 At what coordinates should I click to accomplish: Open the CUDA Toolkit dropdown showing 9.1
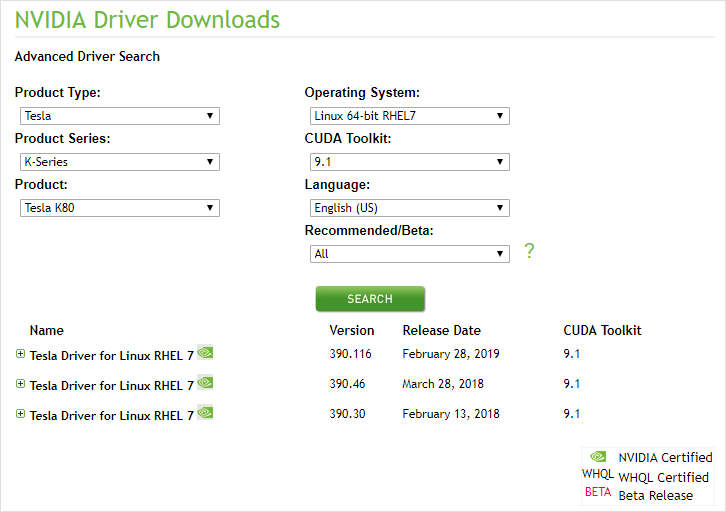(x=410, y=162)
